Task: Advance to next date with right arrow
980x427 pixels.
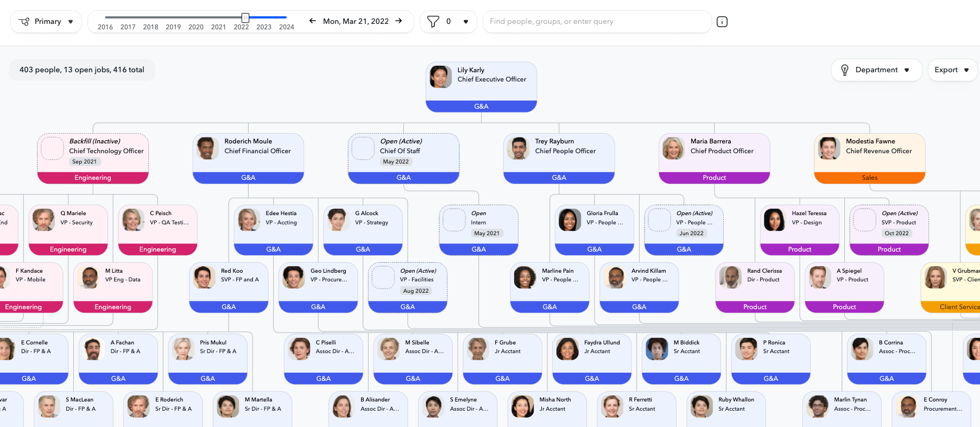Action: coord(399,21)
